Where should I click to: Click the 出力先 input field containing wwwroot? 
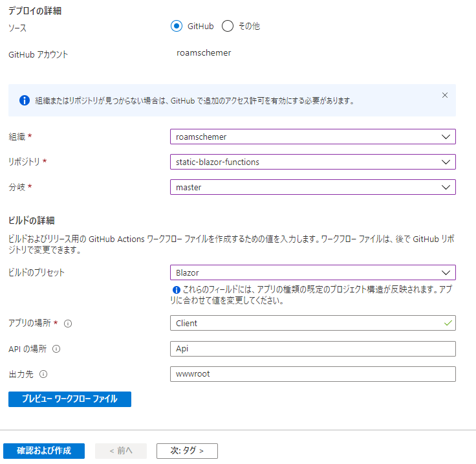tap(312, 374)
